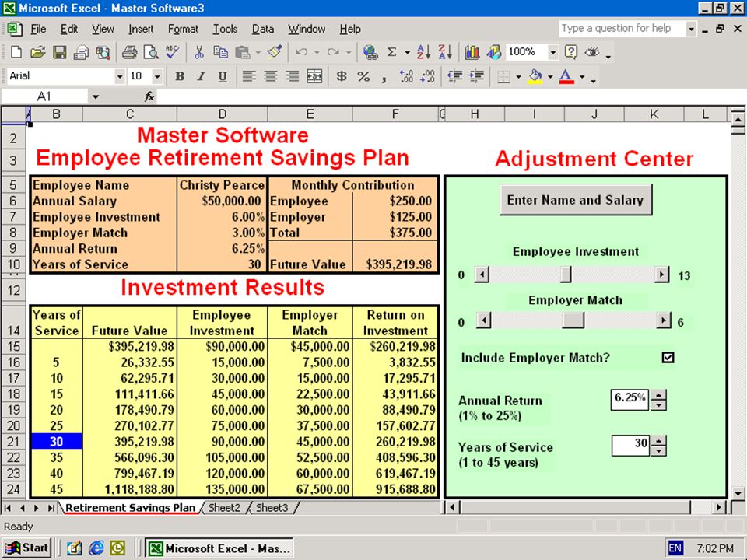The height and width of the screenshot is (560, 747).
Task: Click the Windows Start button
Action: click(x=26, y=548)
